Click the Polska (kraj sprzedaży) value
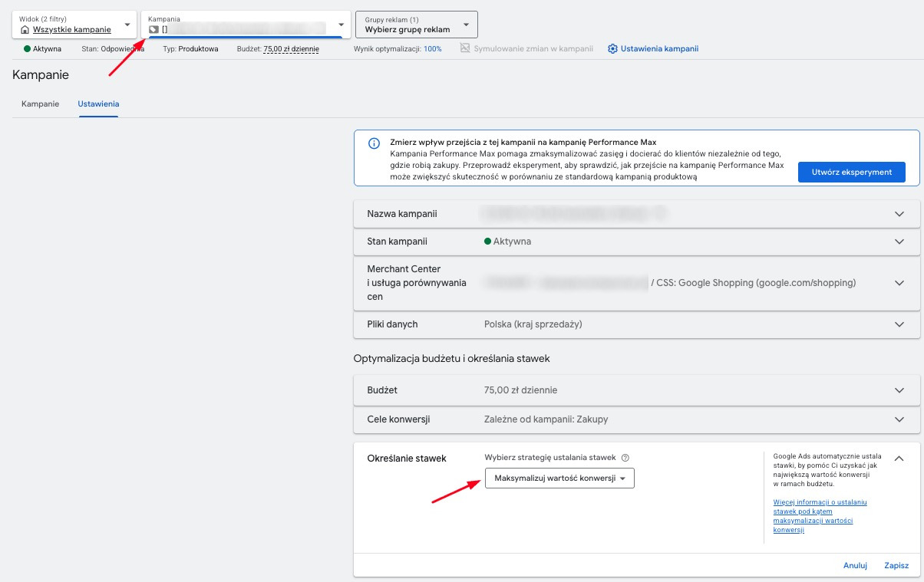This screenshot has height=582, width=924. [533, 324]
